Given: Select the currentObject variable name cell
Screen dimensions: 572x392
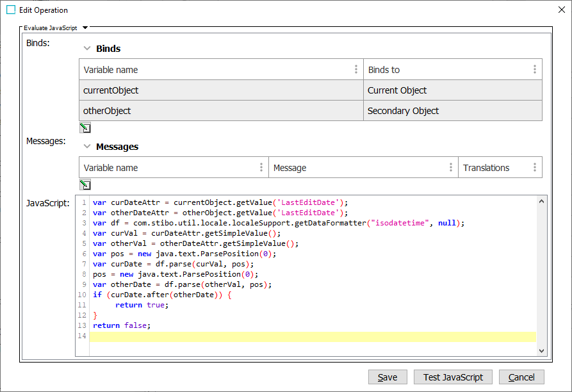Looking at the screenshot, I should 221,90.
